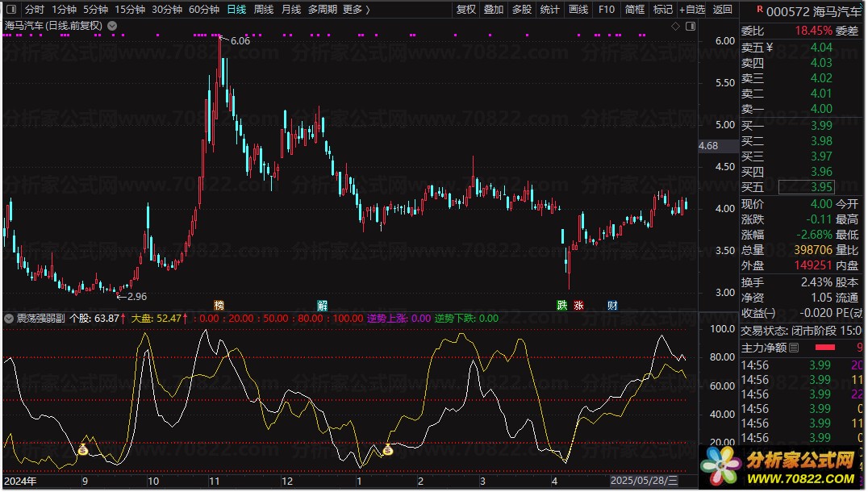Viewport: 868px width, 492px height.
Task: Open the 多周期 multi-period view
Action: [322, 10]
